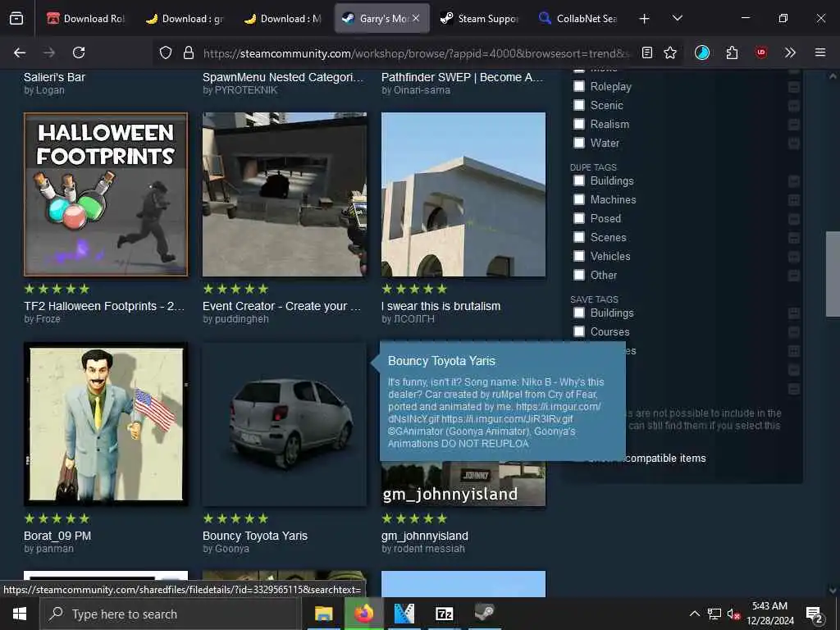840x630 pixels.
Task: Open the blue circular extension icon
Action: point(702,52)
